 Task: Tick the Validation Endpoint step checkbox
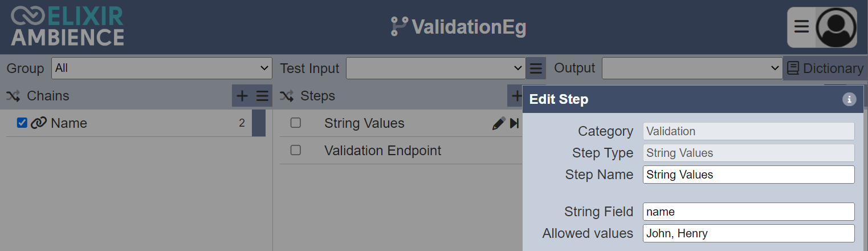coord(295,150)
